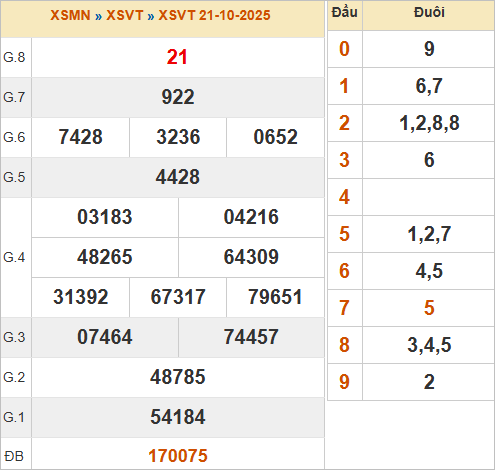
Task: Click tail value 9 for head 0
Action: pos(429,49)
